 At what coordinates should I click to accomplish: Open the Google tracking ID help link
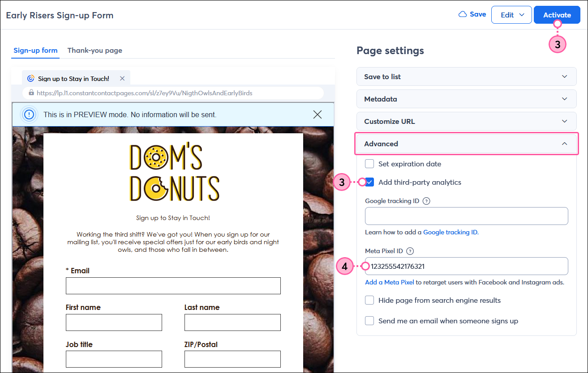(451, 232)
